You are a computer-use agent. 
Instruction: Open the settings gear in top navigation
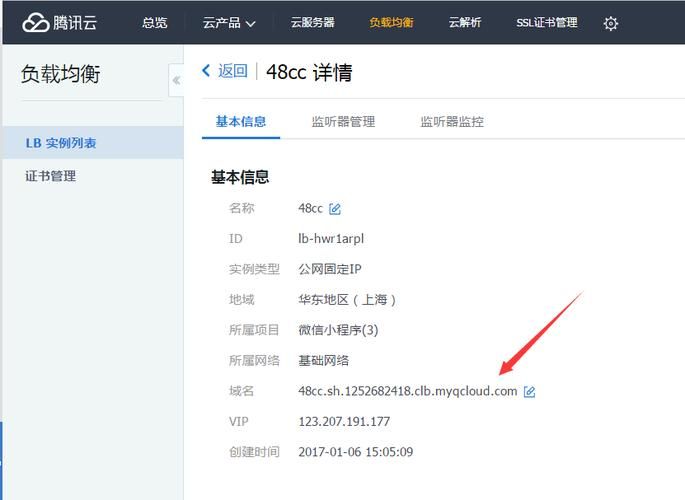611,23
